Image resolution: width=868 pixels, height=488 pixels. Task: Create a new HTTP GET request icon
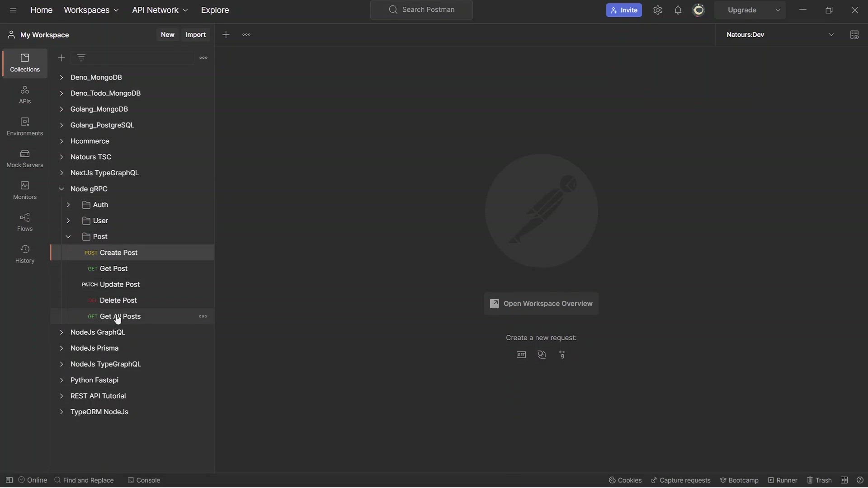tap(521, 355)
